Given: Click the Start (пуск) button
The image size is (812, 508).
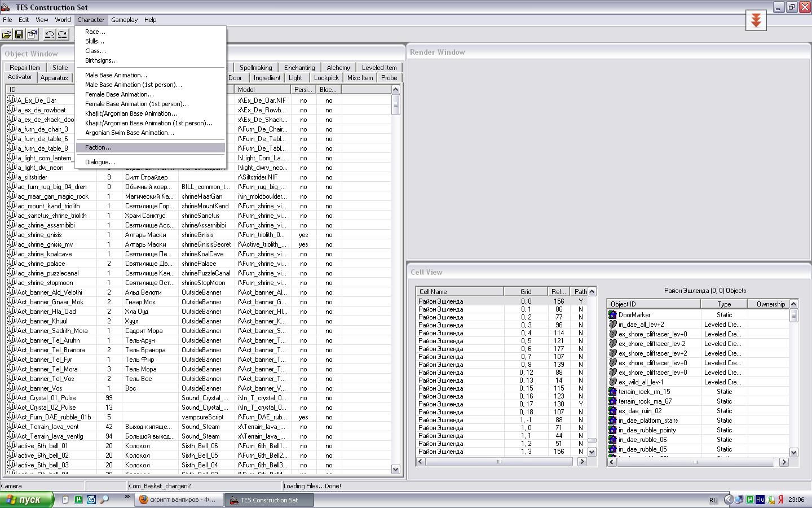Looking at the screenshot, I should tap(27, 500).
